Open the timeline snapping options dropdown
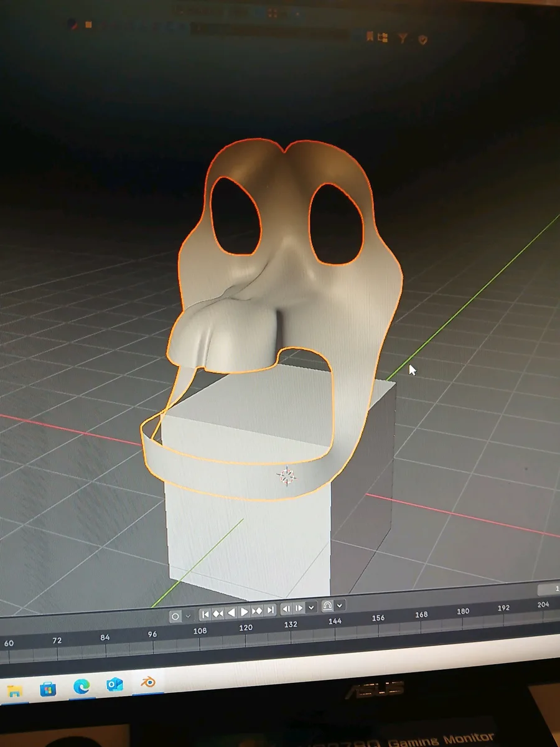 (x=340, y=605)
